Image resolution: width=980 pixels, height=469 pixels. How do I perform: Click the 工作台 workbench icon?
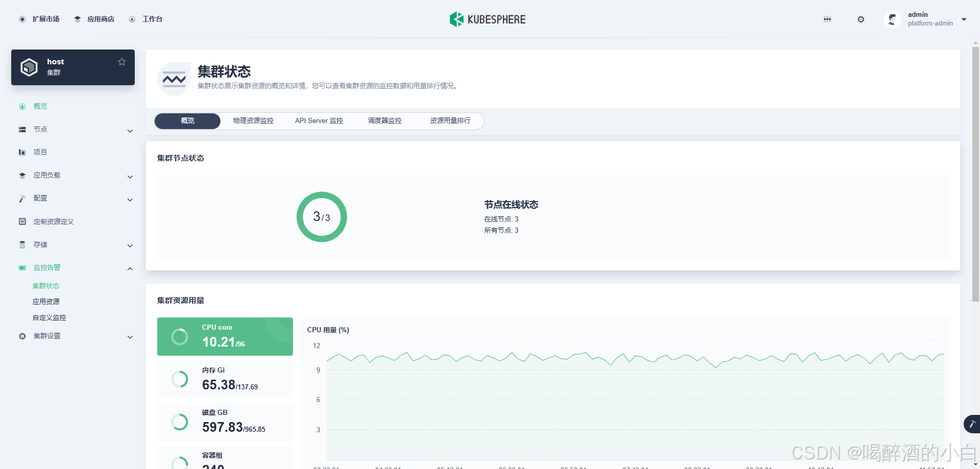tap(132, 19)
